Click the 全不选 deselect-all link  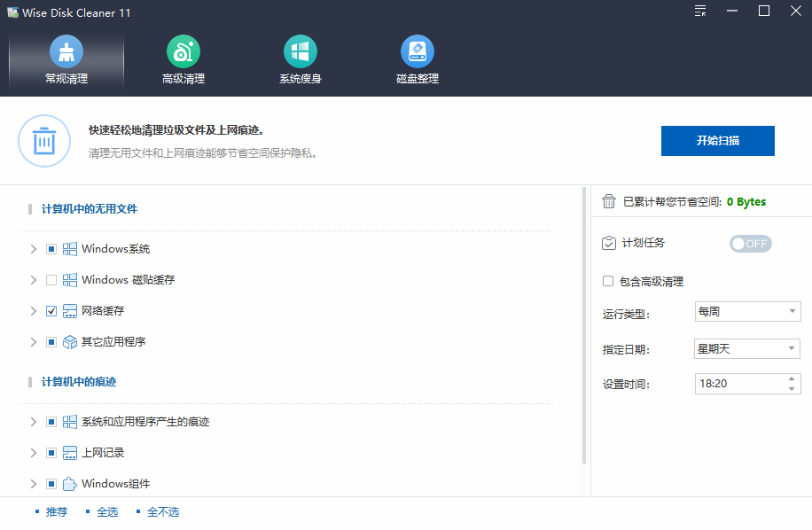pos(162,511)
